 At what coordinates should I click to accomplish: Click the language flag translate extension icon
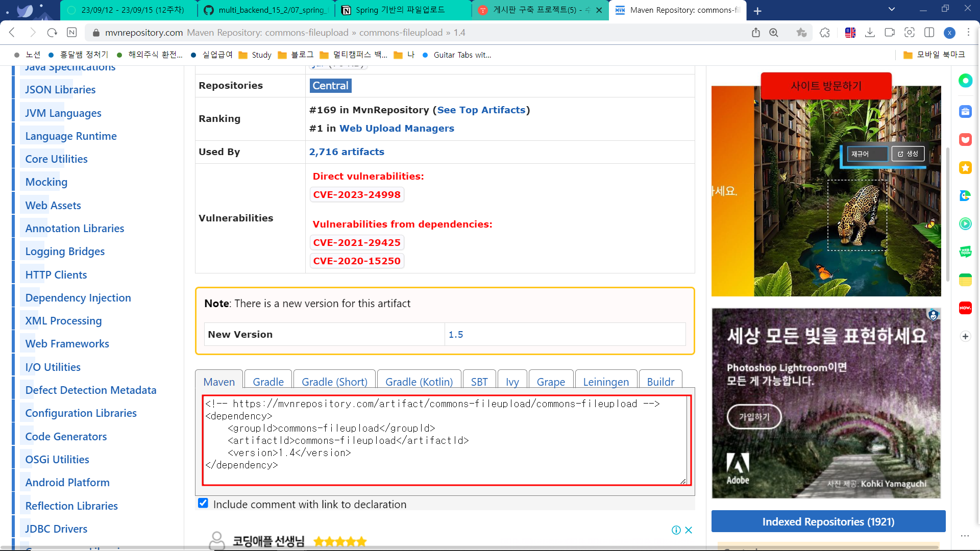coord(850,33)
